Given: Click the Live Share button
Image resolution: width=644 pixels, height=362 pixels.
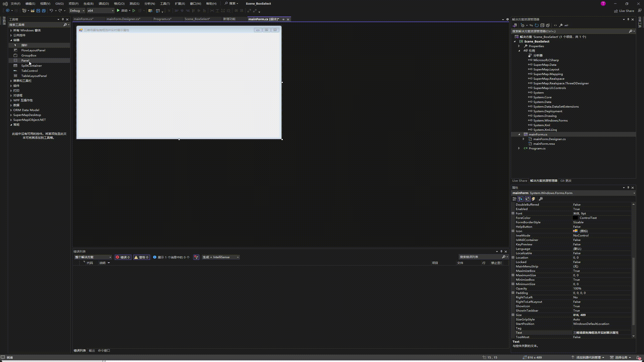Looking at the screenshot, I should pyautogui.click(x=624, y=11).
